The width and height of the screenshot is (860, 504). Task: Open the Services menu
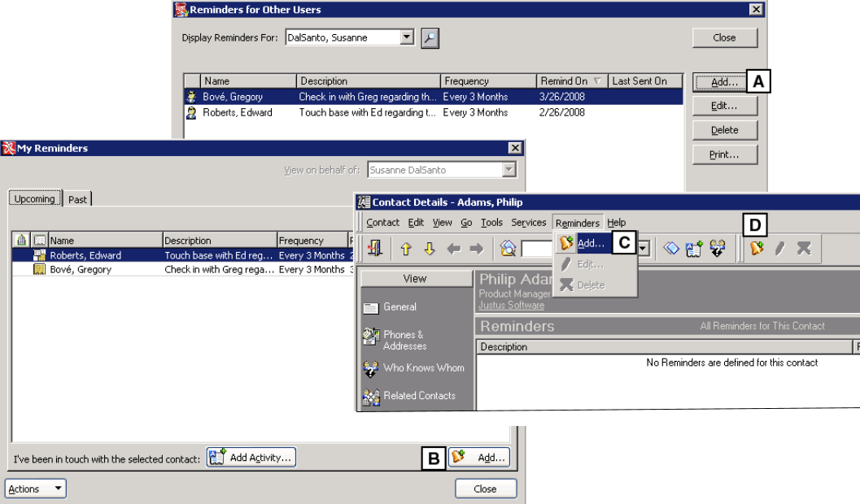point(528,222)
